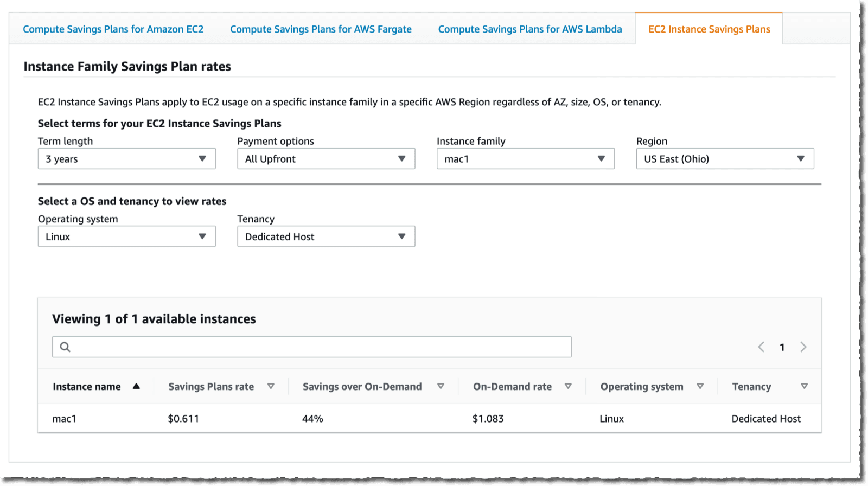Click the 44% savings value
The height and width of the screenshot is (486, 868).
coord(312,419)
